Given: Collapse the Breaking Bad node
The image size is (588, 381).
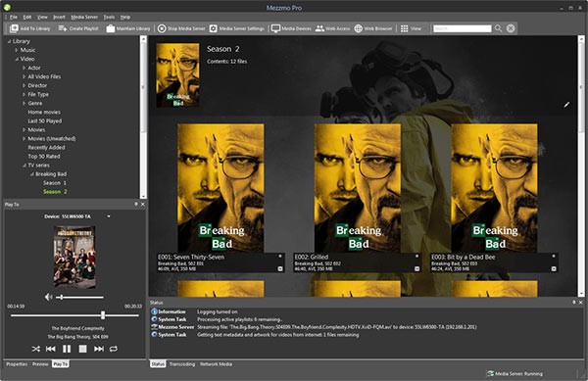Looking at the screenshot, I should 31,174.
